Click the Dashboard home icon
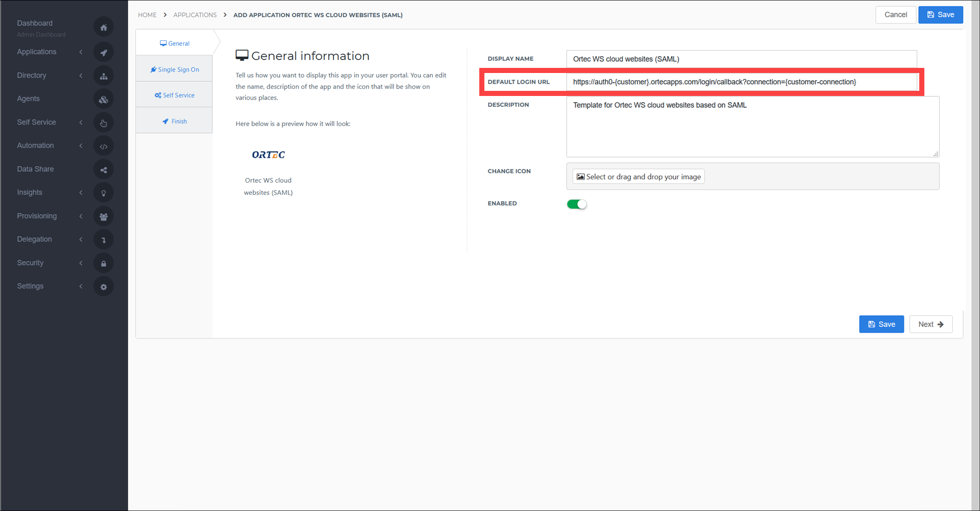 [104, 28]
